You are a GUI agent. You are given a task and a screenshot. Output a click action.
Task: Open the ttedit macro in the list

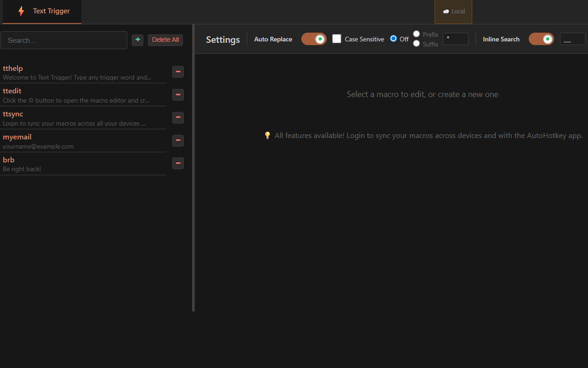[x=83, y=95]
